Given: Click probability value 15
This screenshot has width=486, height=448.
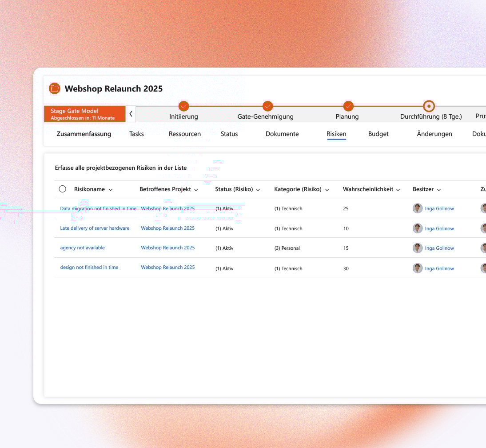Looking at the screenshot, I should 346,248.
